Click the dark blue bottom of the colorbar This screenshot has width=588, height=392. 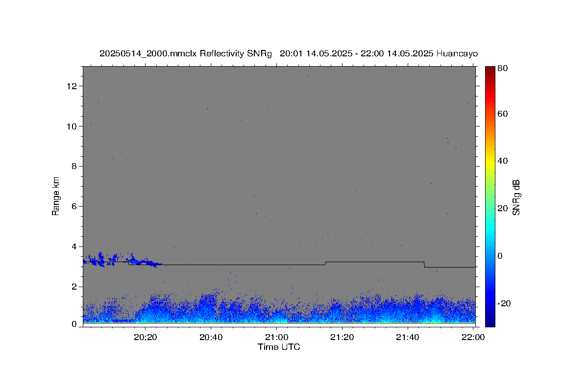click(490, 322)
